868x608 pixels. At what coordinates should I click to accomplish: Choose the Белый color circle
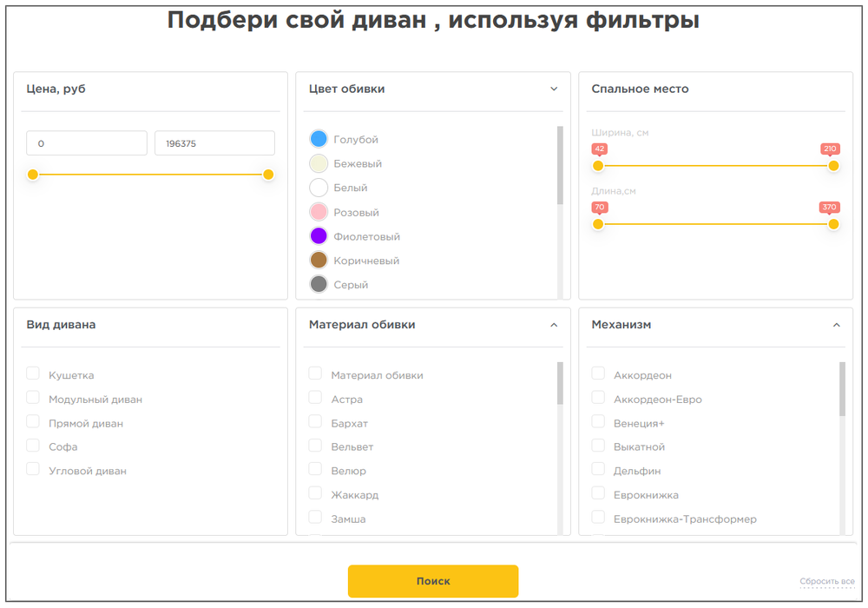318,187
